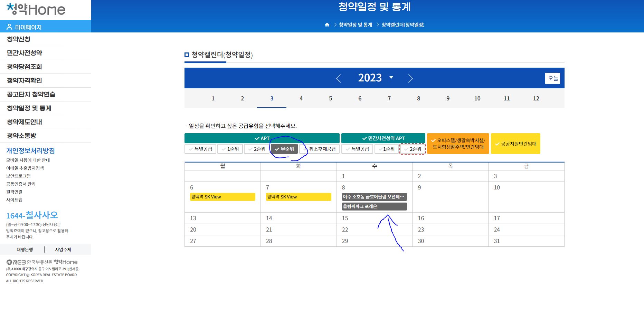Switch to month 8 tab

coord(418,98)
